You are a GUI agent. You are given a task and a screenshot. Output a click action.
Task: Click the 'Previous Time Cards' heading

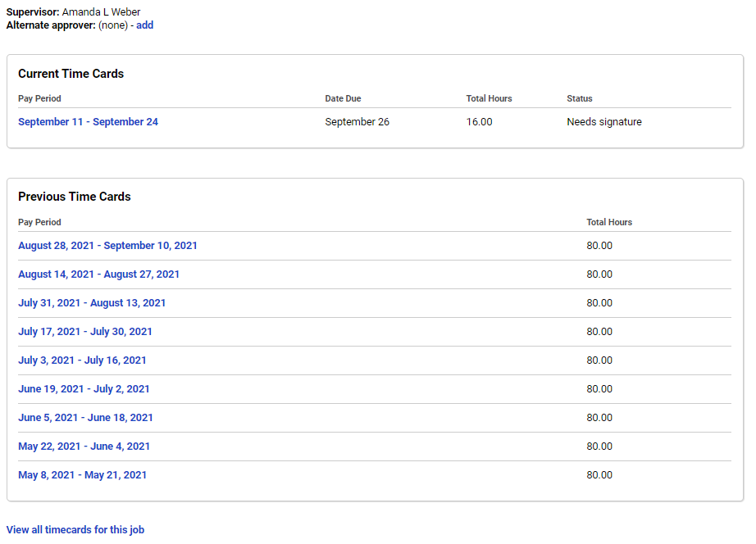click(x=74, y=197)
